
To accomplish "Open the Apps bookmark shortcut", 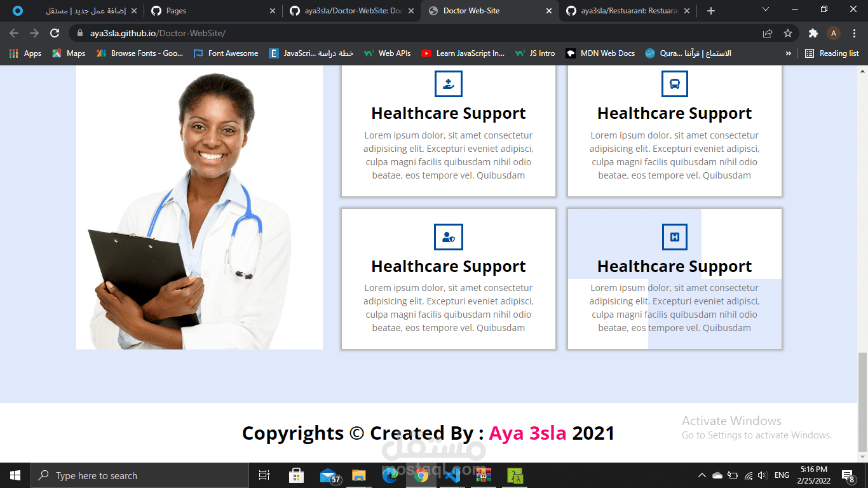I will pos(25,53).
